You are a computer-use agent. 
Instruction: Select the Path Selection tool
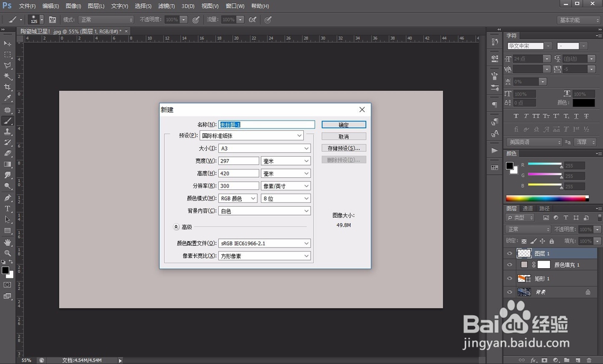[x=7, y=219]
